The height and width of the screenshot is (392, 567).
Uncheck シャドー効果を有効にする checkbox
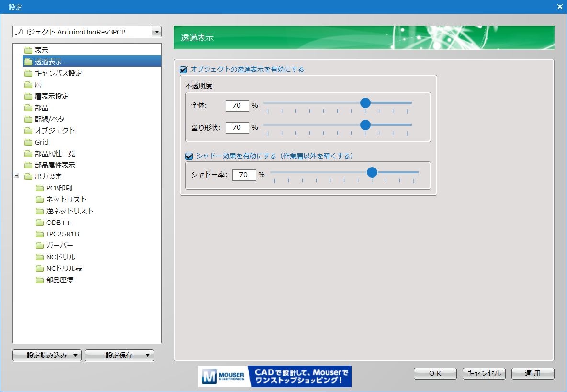(x=189, y=156)
